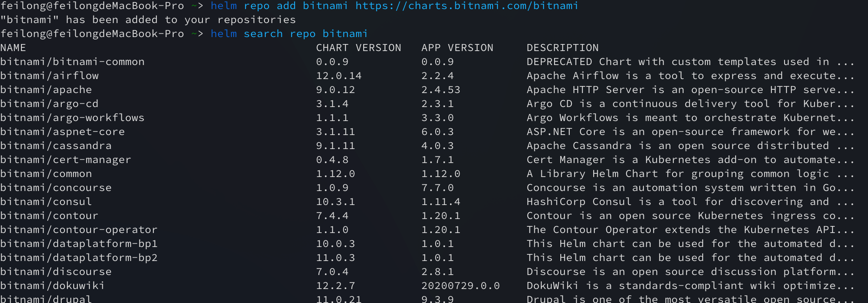Click the bitnami/dataplatform-bp2 chart name
The width and height of the screenshot is (868, 303).
click(x=79, y=258)
